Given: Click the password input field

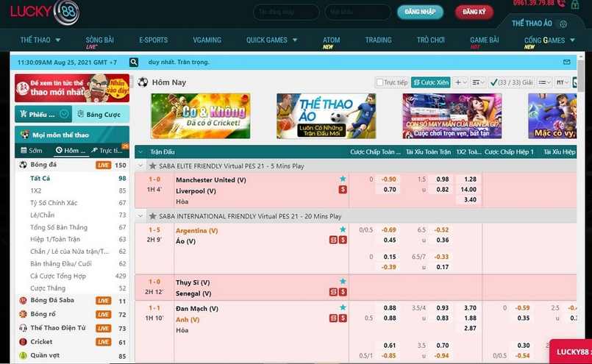Looking at the screenshot, I should (x=357, y=12).
